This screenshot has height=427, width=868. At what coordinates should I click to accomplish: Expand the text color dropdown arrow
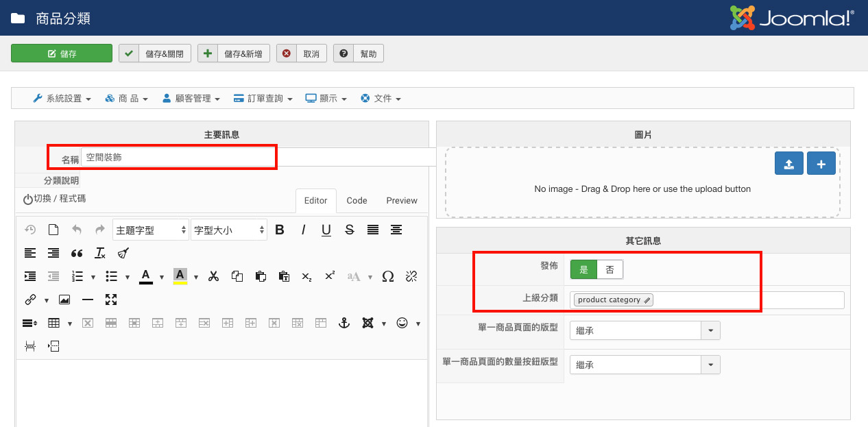(x=160, y=276)
